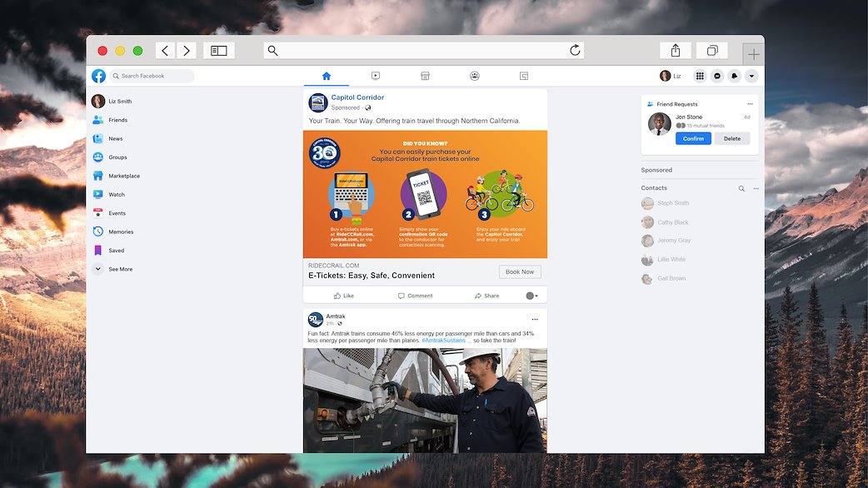Search contacts using magnifier icon
868x488 pixels.
coord(741,189)
